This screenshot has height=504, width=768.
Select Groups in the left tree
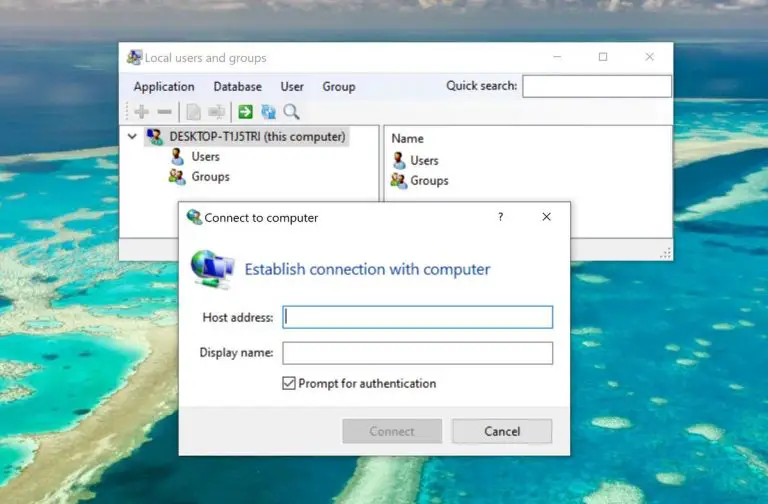point(210,177)
